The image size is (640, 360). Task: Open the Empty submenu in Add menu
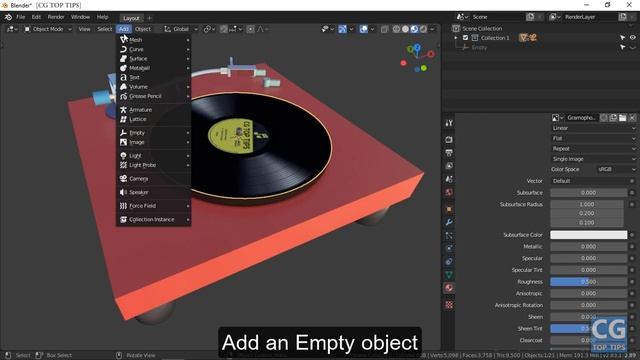pyautogui.click(x=154, y=133)
